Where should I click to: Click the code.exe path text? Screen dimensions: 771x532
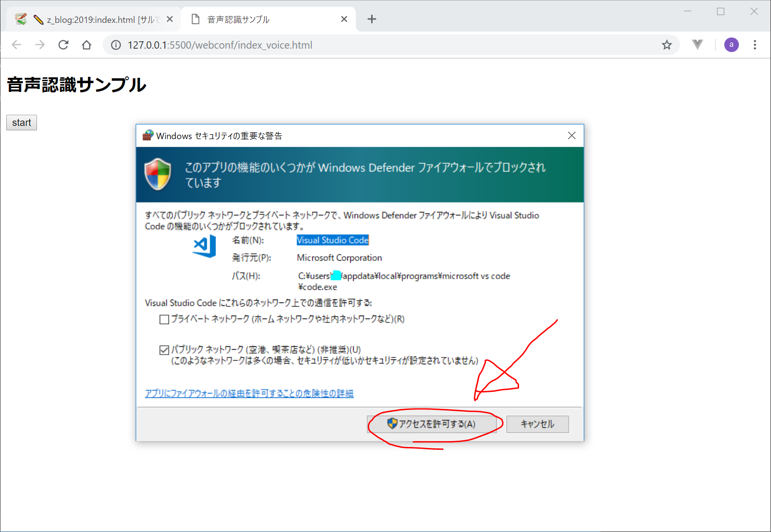pos(404,282)
